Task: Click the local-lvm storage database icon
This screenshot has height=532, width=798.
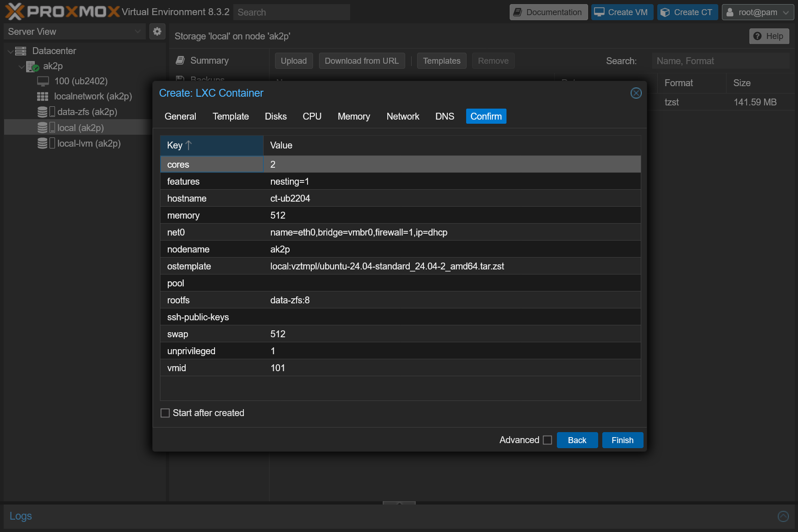Action: pyautogui.click(x=43, y=143)
